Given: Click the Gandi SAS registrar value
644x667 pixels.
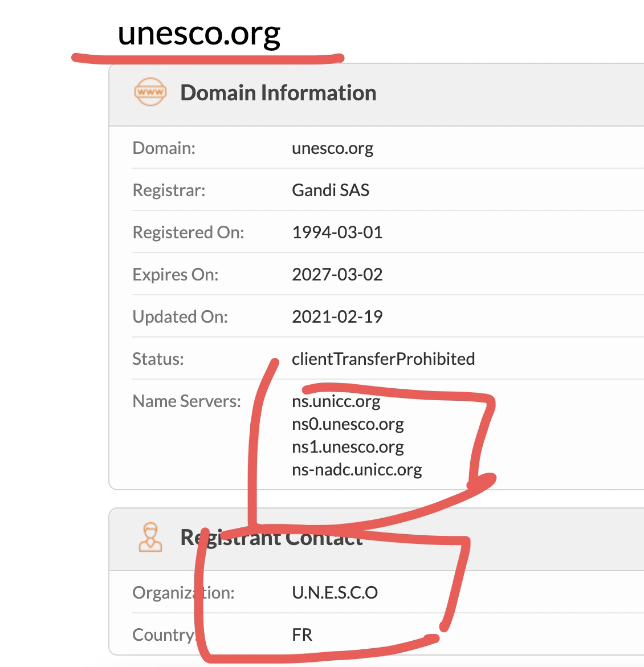Looking at the screenshot, I should tap(331, 190).
